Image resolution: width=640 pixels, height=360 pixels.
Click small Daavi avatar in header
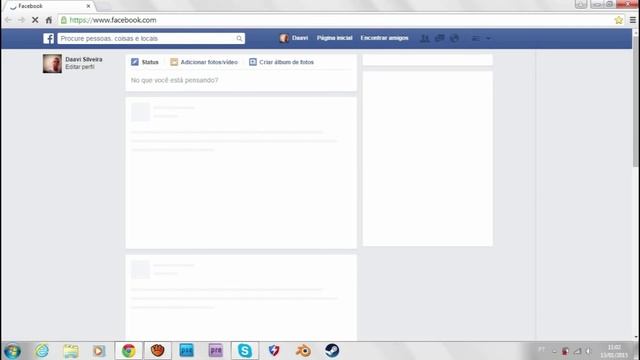click(284, 38)
